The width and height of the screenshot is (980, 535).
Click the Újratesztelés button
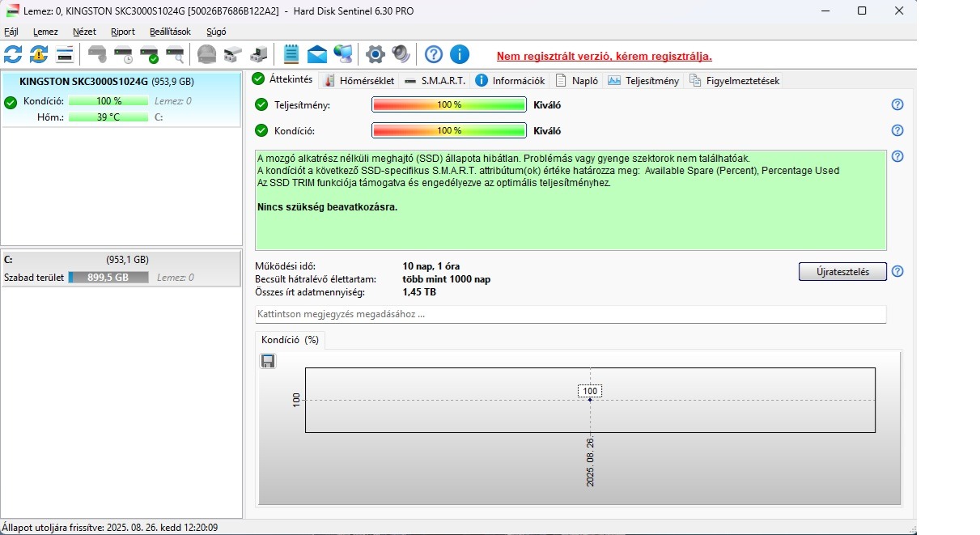click(842, 271)
